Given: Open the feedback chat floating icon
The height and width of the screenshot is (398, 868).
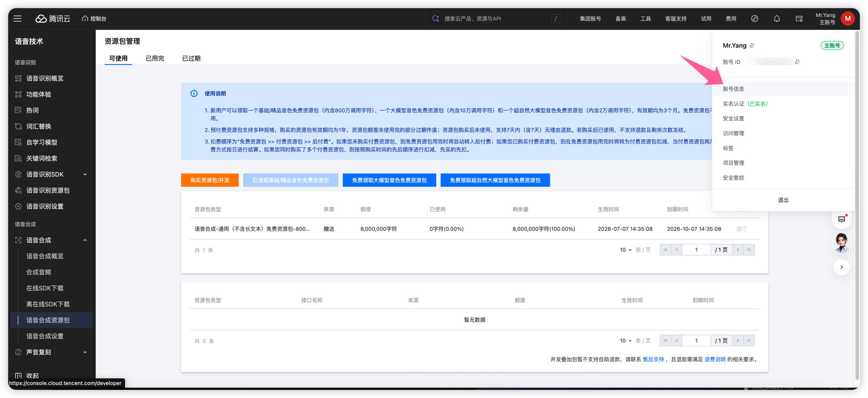Looking at the screenshot, I should (x=842, y=219).
